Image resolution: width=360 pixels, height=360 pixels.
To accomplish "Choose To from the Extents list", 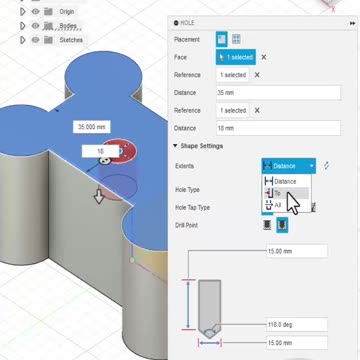I will coord(287,193).
